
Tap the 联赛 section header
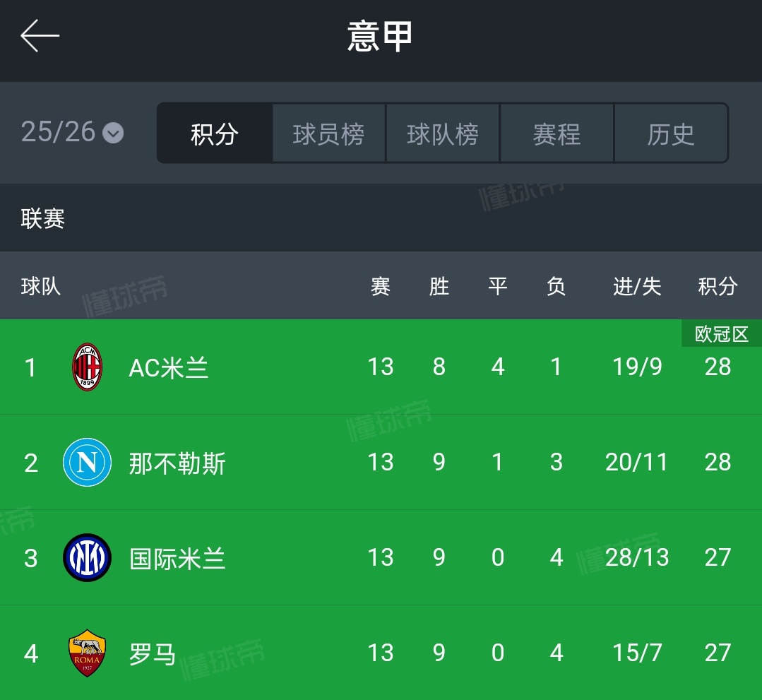click(43, 218)
